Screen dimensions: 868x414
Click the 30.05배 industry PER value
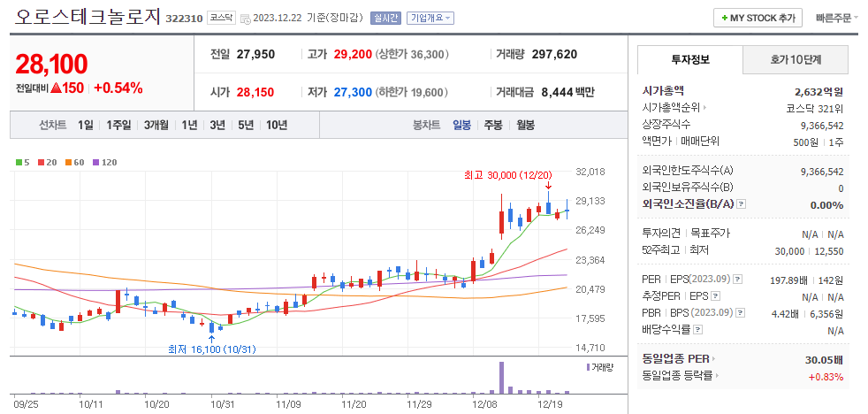pyautogui.click(x=825, y=360)
